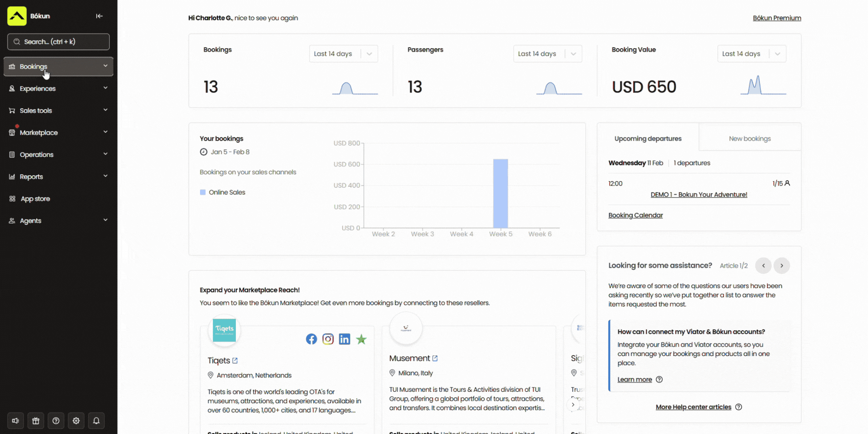Click the Bókun Premium link
Screen dimensions: 868x434
pos(777,18)
